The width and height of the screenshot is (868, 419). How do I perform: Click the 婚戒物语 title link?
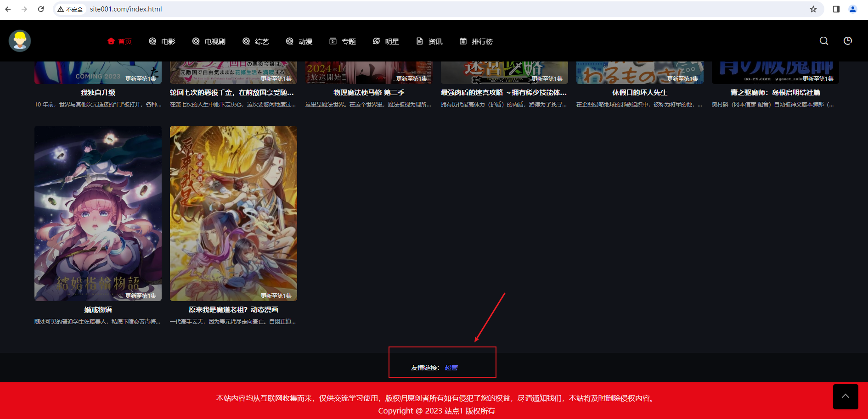click(98, 310)
